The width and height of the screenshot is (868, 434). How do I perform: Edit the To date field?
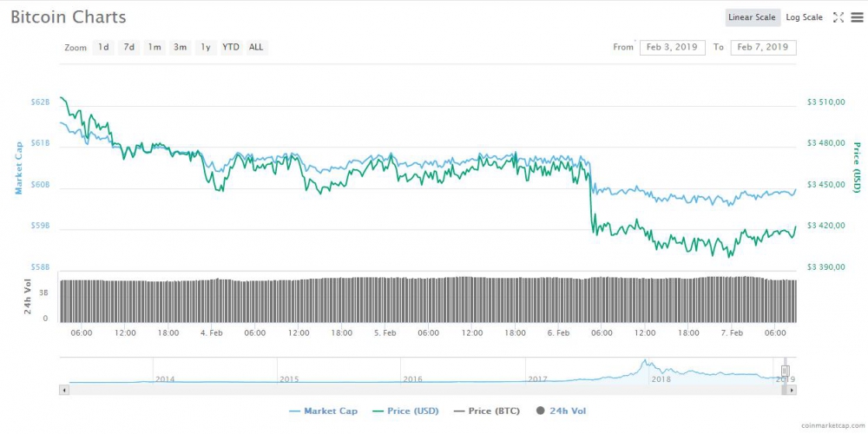tap(763, 48)
